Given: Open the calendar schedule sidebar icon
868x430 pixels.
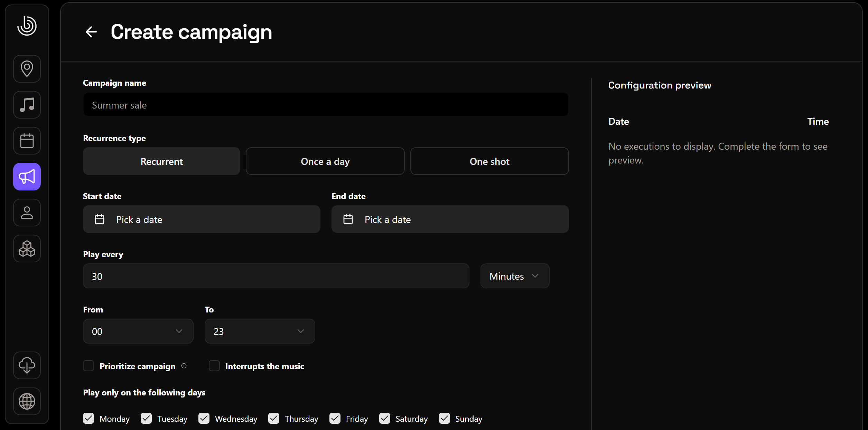Looking at the screenshot, I should (x=27, y=141).
